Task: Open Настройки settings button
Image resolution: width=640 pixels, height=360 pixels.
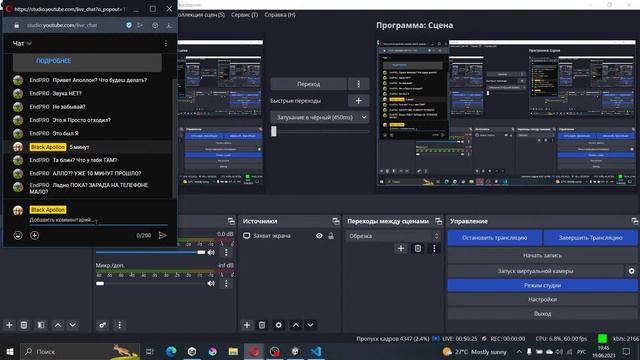Action: click(542, 300)
